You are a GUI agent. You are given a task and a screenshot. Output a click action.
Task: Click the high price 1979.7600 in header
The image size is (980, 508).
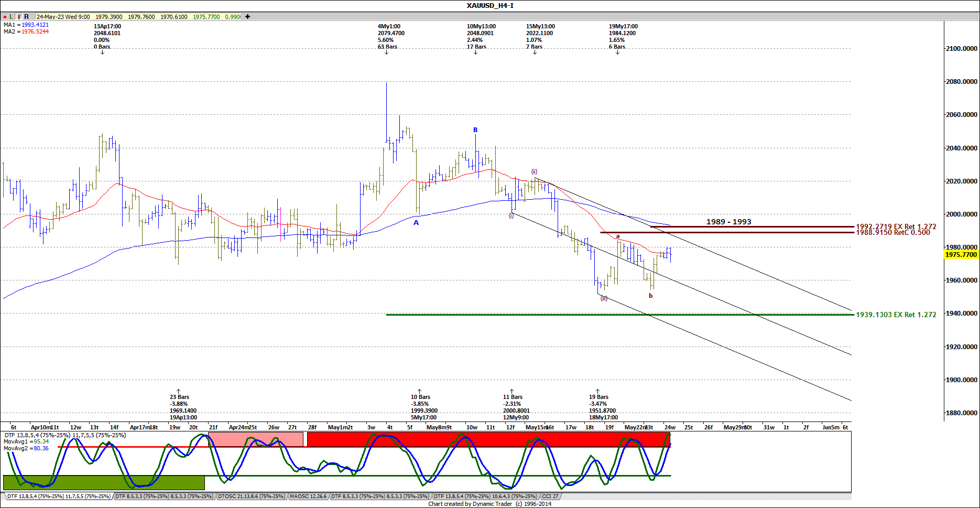pos(141,17)
